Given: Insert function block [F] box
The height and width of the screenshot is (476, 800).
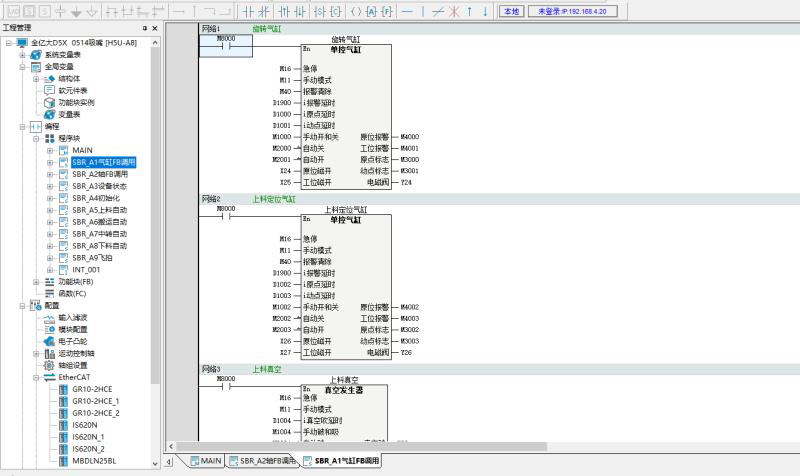Looking at the screenshot, I should pyautogui.click(x=387, y=11).
